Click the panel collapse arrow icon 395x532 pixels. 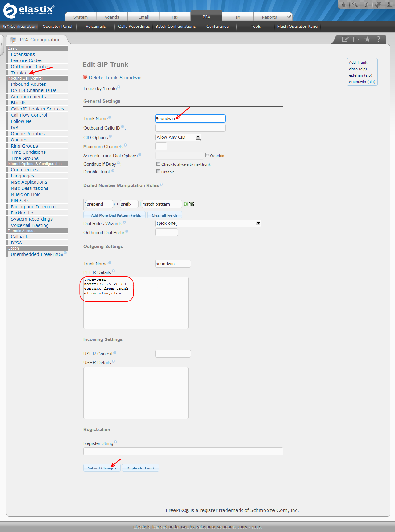tap(356, 39)
